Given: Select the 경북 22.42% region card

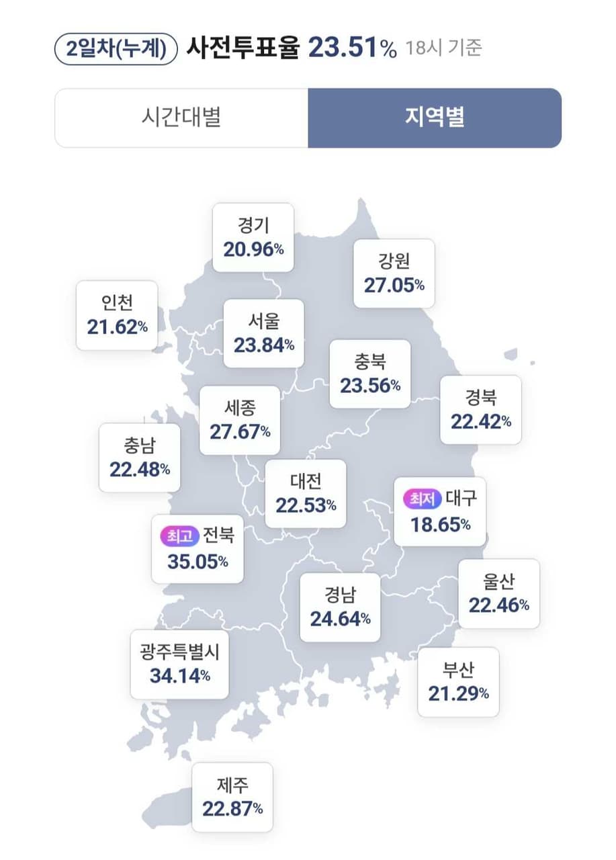Looking at the screenshot, I should (x=481, y=410).
